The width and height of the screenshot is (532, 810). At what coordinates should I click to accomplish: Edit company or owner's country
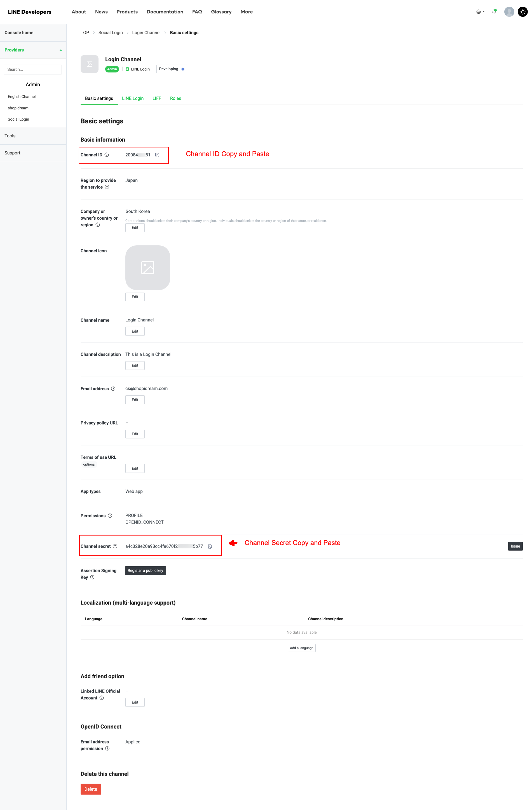pyautogui.click(x=135, y=228)
